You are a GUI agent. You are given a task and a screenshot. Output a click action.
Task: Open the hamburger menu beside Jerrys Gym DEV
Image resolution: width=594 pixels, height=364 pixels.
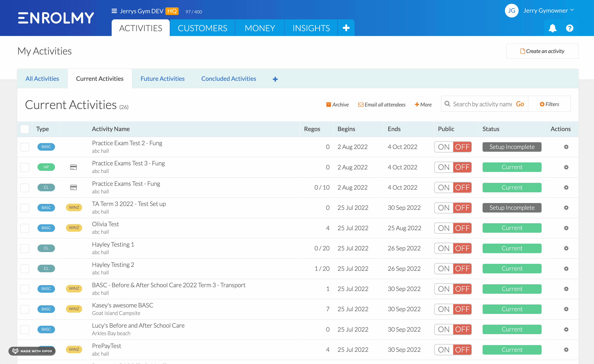point(114,11)
